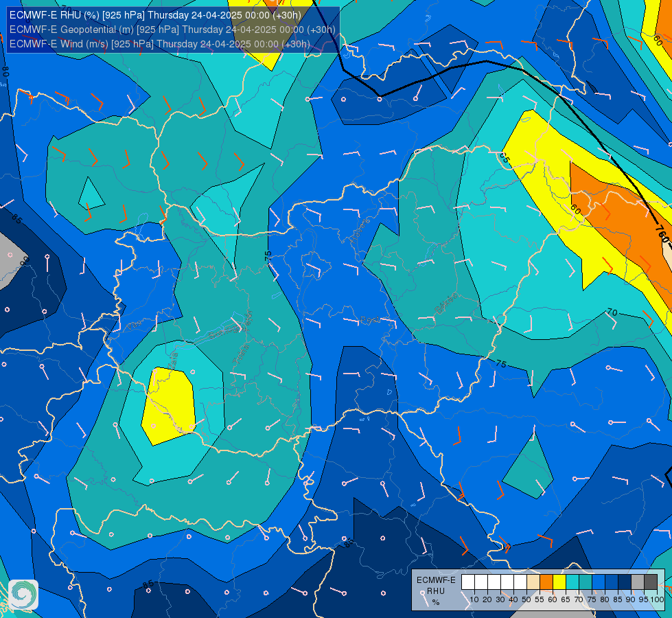Select the ECMWF-E Geopotential (m) layer title
The image size is (672, 618).
172,30
